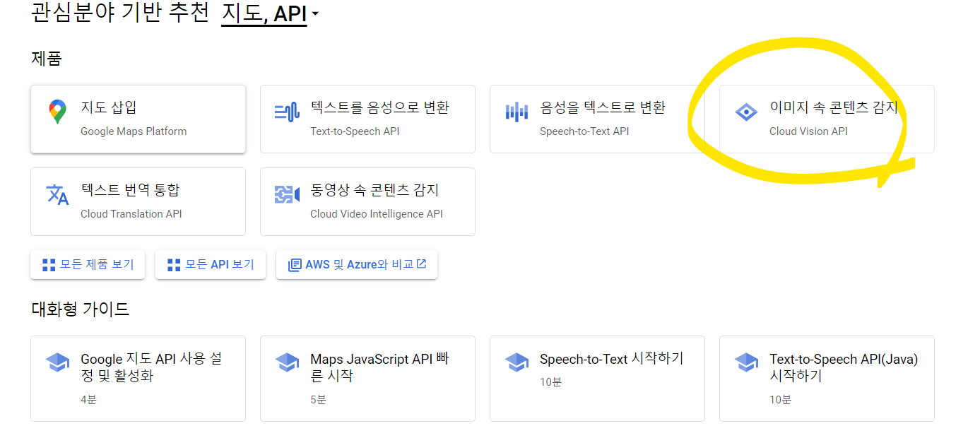Viewport: 980px width, 426px height.
Task: Open Text-to-Speech API(Java) 시작하기 guide
Action: (827, 379)
